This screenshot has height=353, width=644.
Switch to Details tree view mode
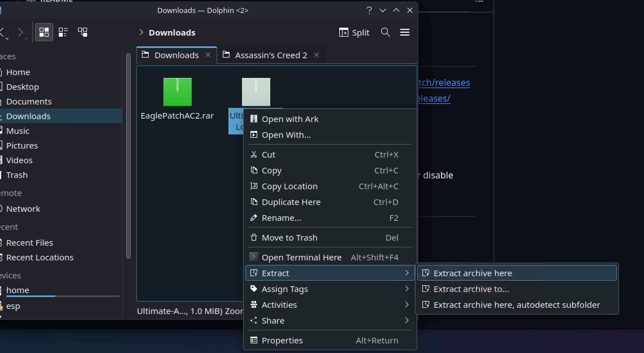[x=83, y=32]
